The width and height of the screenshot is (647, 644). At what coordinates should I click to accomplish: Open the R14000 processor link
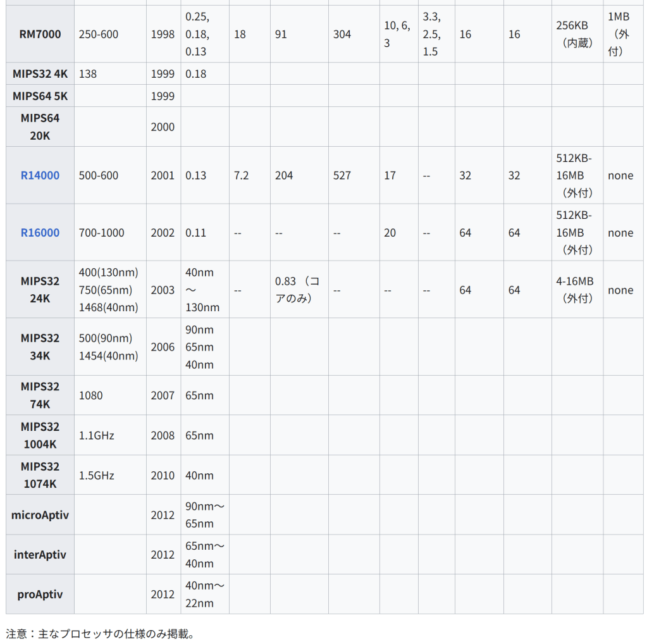[x=40, y=175]
